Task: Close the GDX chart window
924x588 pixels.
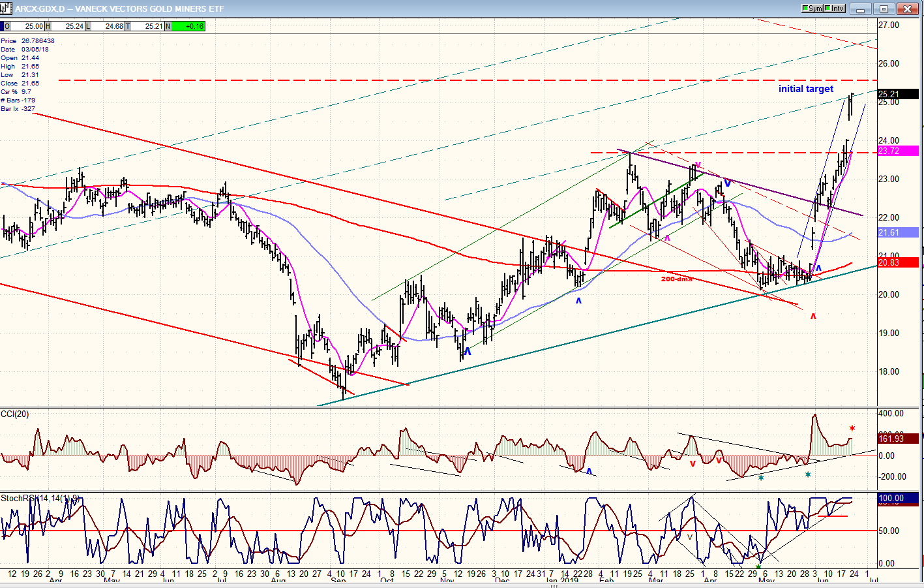Action: coord(907,8)
